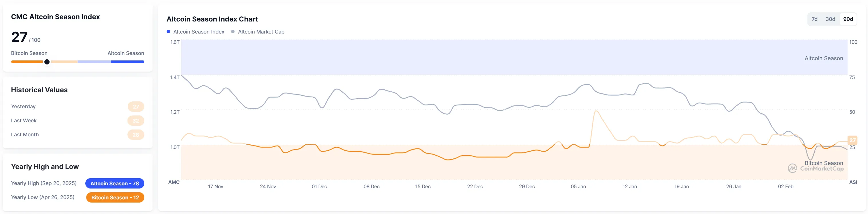The width and height of the screenshot is (868, 214).
Task: Click the 05 Jan date marker
Action: pyautogui.click(x=578, y=187)
